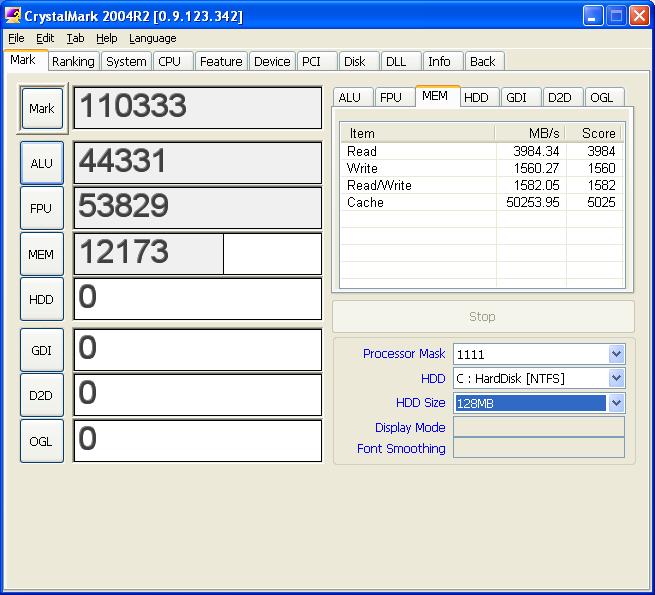Show the HDD results tab
Screen dimensions: 655x595
coord(478,97)
